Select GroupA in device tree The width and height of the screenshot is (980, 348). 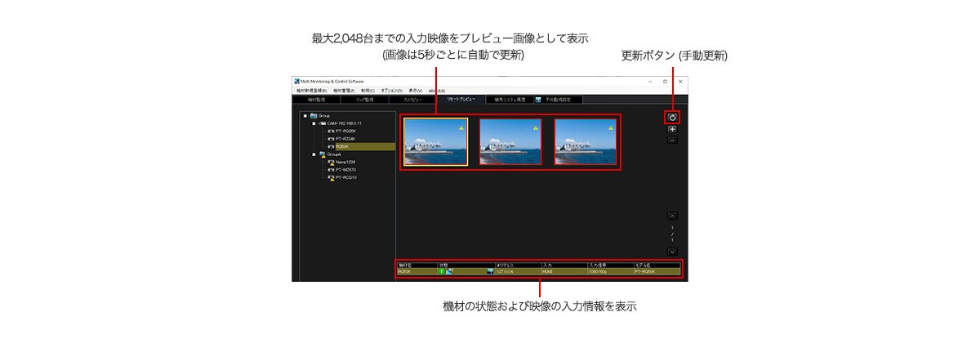(x=334, y=154)
